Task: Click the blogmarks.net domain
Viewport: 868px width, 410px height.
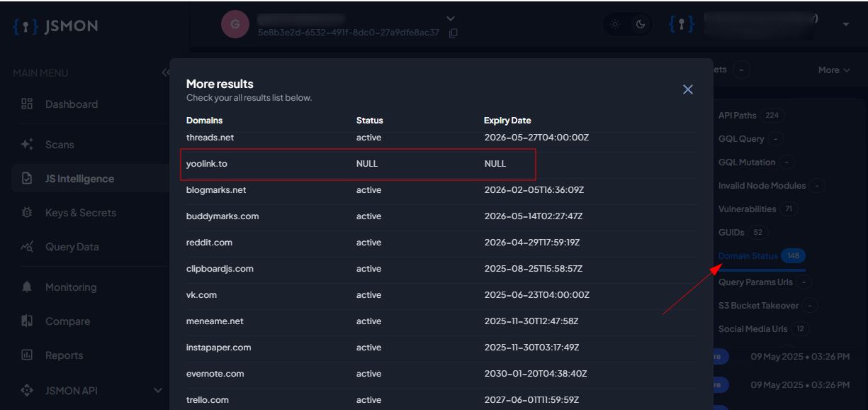Action: (216, 190)
